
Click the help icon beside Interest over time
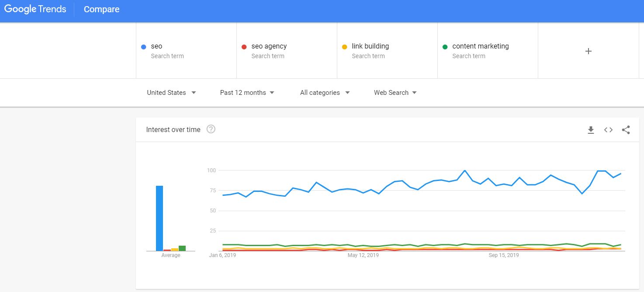point(211,129)
